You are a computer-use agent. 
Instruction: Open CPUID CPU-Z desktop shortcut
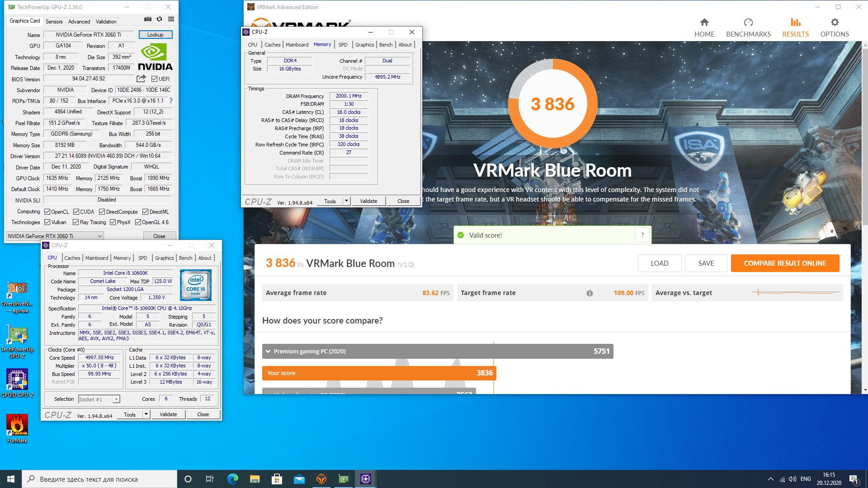click(x=17, y=383)
